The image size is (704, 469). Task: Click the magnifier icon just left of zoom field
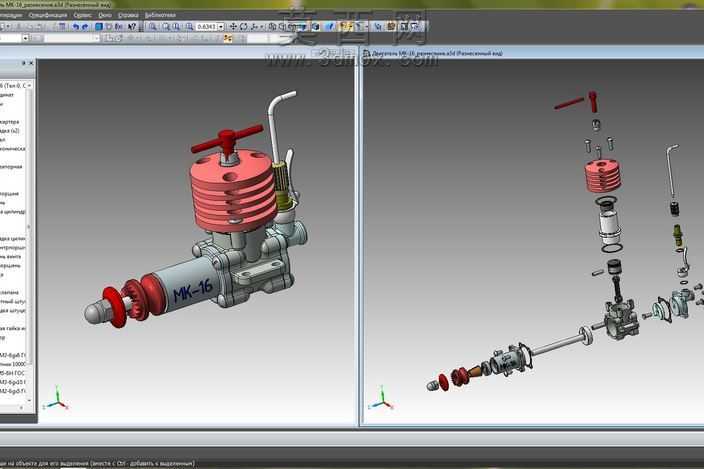coord(189,27)
